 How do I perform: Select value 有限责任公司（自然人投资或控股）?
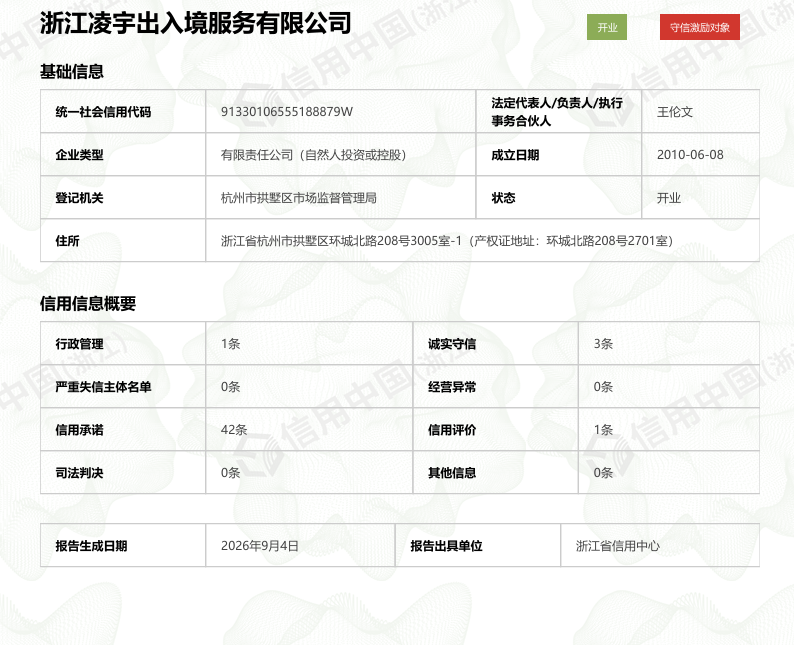313,155
